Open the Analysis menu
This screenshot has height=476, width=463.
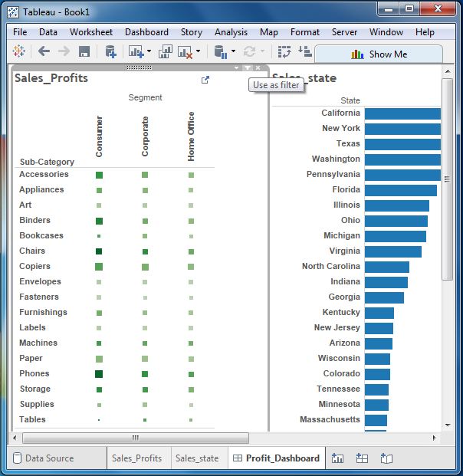click(231, 32)
